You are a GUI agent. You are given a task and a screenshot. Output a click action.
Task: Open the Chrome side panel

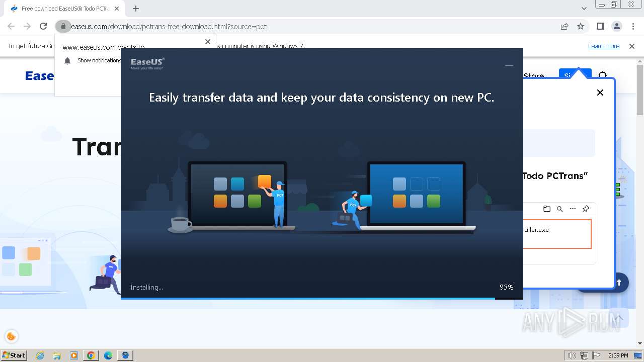pyautogui.click(x=600, y=26)
